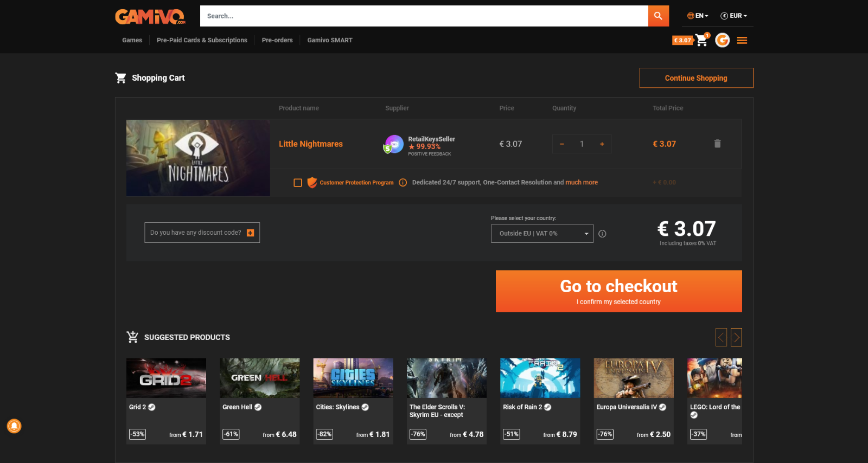This screenshot has width=868, height=463.
Task: Click Go to checkout button
Action: (618, 291)
